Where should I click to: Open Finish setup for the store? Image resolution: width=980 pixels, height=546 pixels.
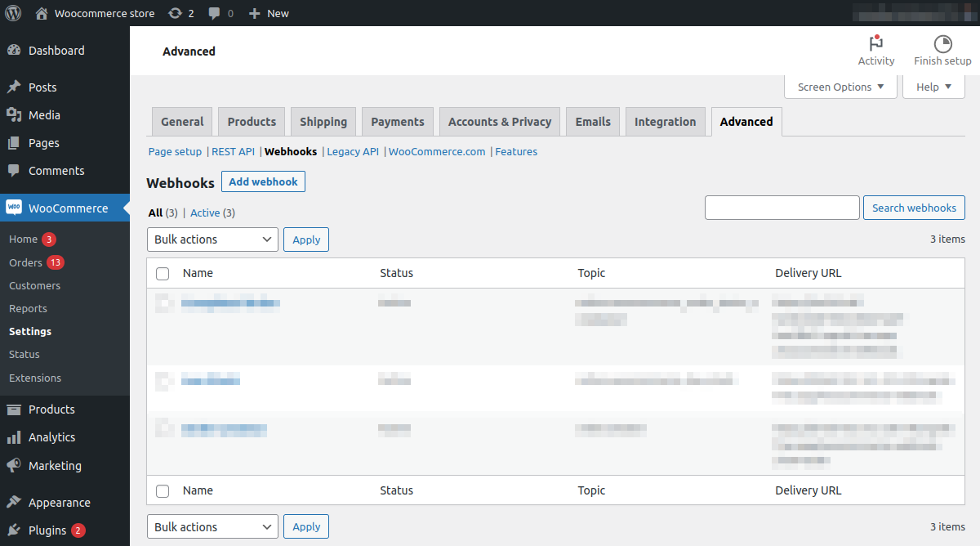(942, 51)
